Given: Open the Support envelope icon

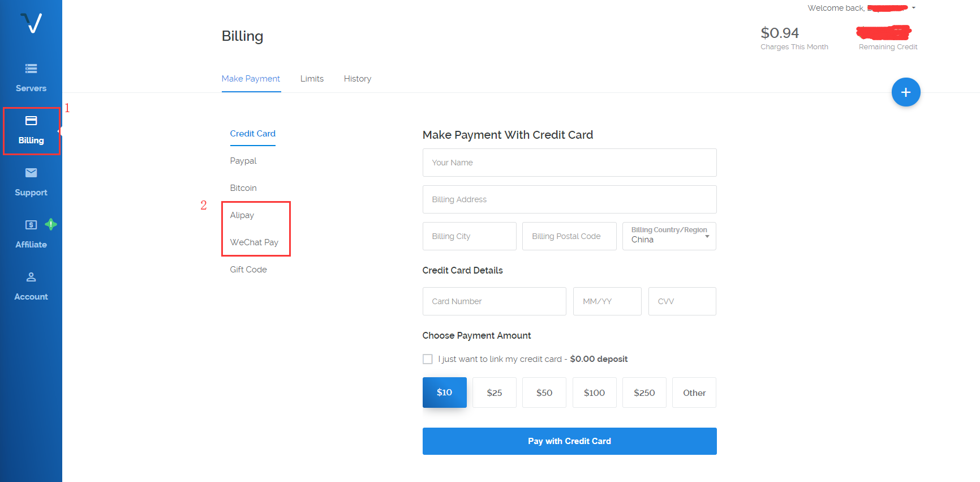Looking at the screenshot, I should (x=31, y=173).
